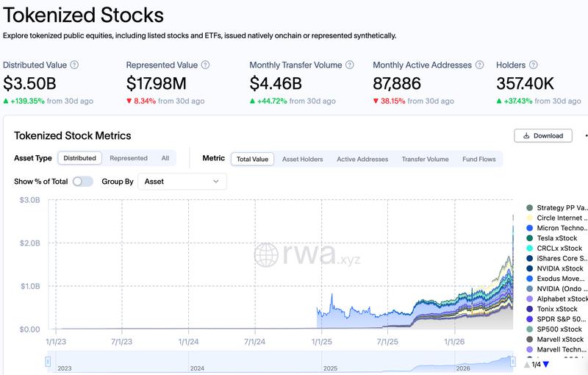Image resolution: width=588 pixels, height=375 pixels.
Task: Click +139.35% change indicator
Action: pyautogui.click(x=24, y=101)
